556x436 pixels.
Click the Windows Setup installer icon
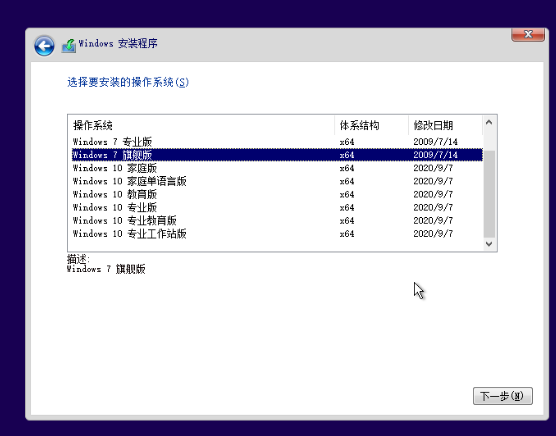click(x=69, y=46)
